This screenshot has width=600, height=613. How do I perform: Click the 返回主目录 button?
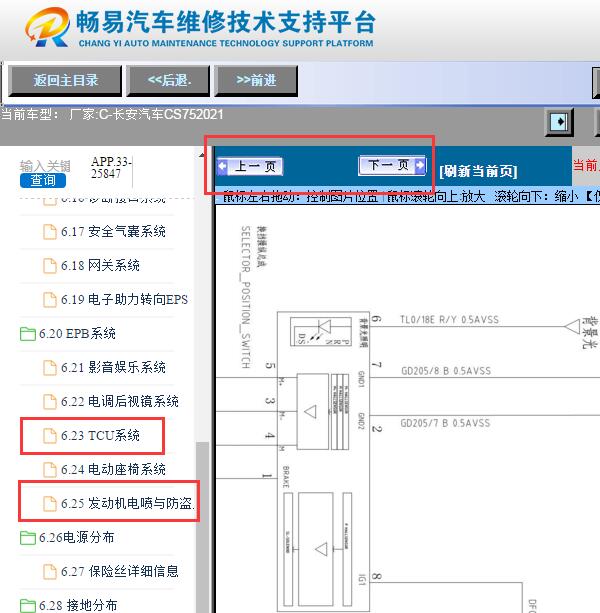[65, 81]
